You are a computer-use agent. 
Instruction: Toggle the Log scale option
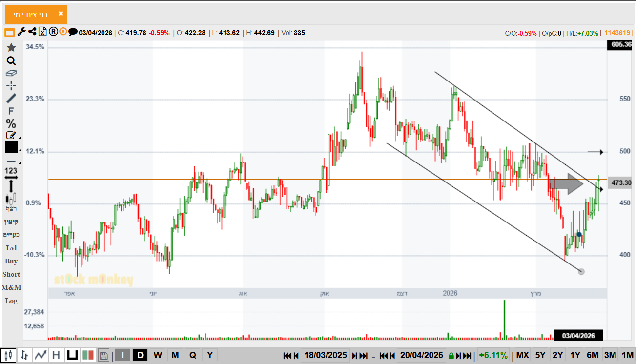click(x=11, y=301)
